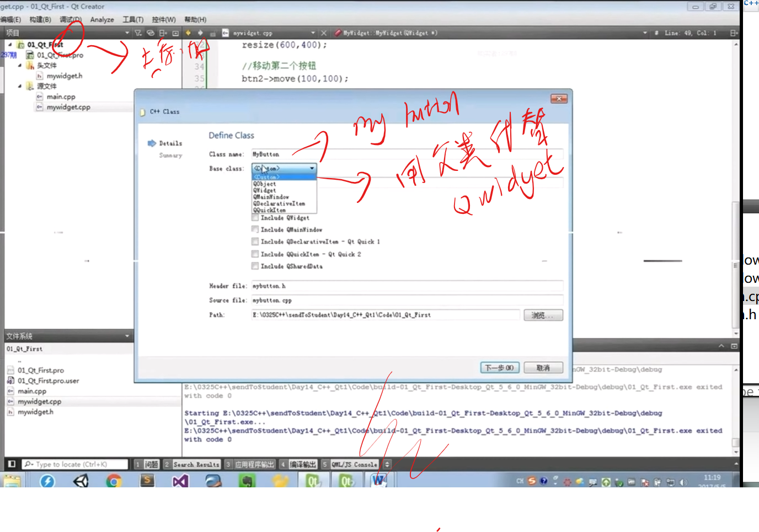Screen dimensions: 759x532
Task: Choose QDeclarativeItem from base class list
Action: tap(284, 203)
